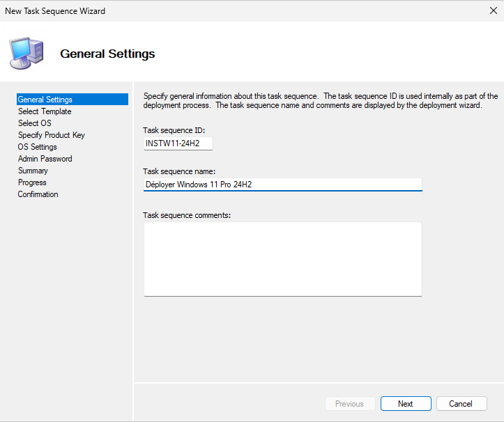Viewport: 504px width, 422px height.
Task: Open the Select OS step
Action: (x=35, y=123)
